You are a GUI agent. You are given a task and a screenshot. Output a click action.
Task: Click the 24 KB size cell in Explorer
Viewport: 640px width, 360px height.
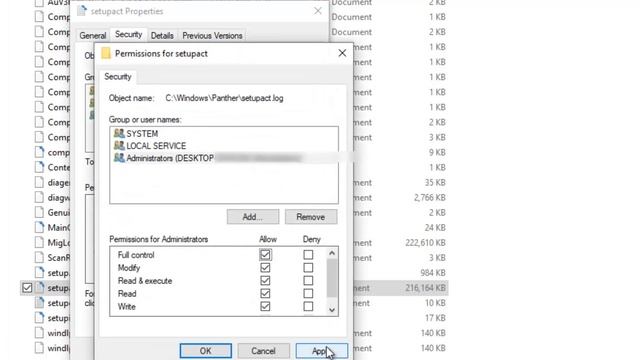point(435,228)
